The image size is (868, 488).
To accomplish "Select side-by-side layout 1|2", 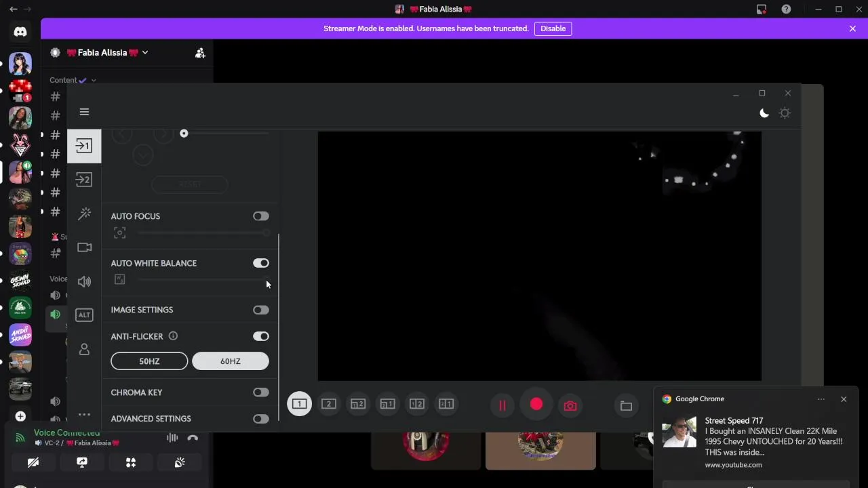I will [x=417, y=405].
